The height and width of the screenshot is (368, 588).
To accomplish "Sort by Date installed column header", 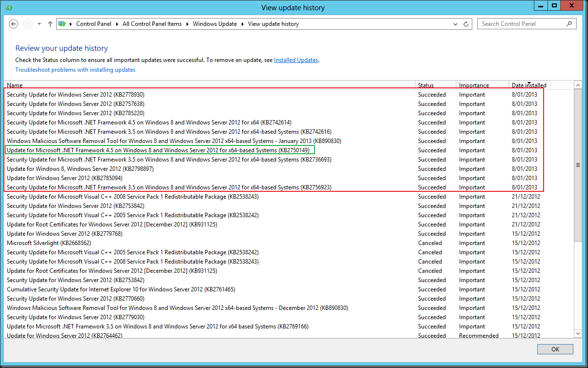I will [x=529, y=85].
